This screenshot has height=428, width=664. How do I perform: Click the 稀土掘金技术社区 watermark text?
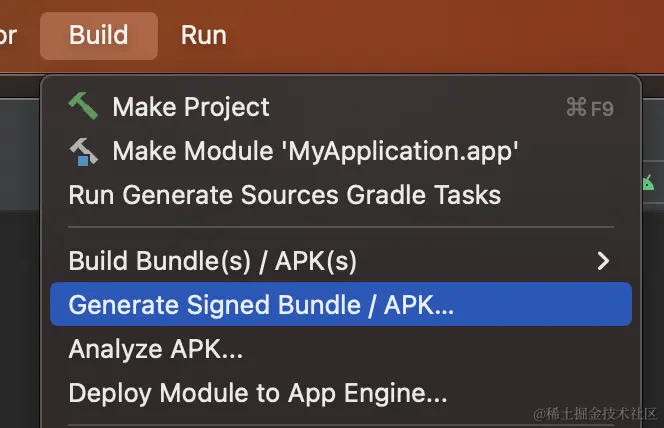pyautogui.click(x=595, y=414)
